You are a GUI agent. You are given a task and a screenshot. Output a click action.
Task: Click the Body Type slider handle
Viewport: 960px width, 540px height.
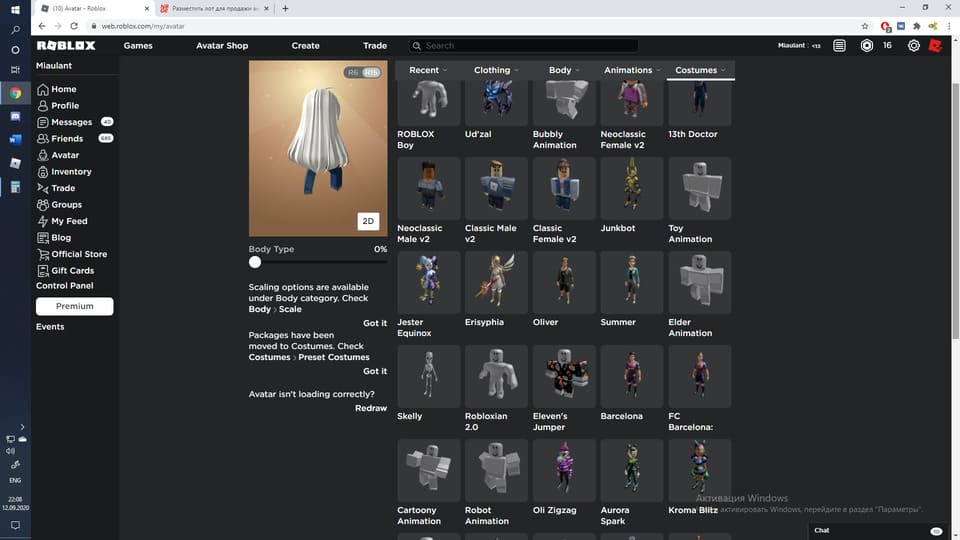(255, 262)
